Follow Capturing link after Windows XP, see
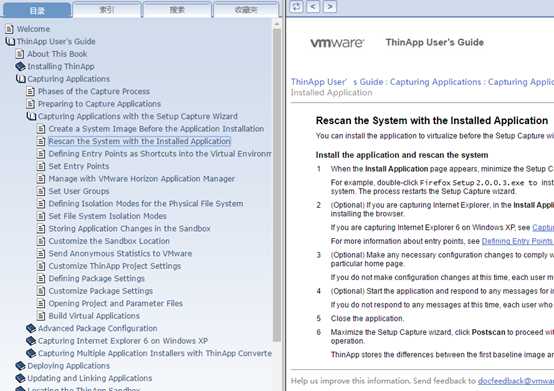The height and width of the screenshot is (391, 554). tap(543, 227)
